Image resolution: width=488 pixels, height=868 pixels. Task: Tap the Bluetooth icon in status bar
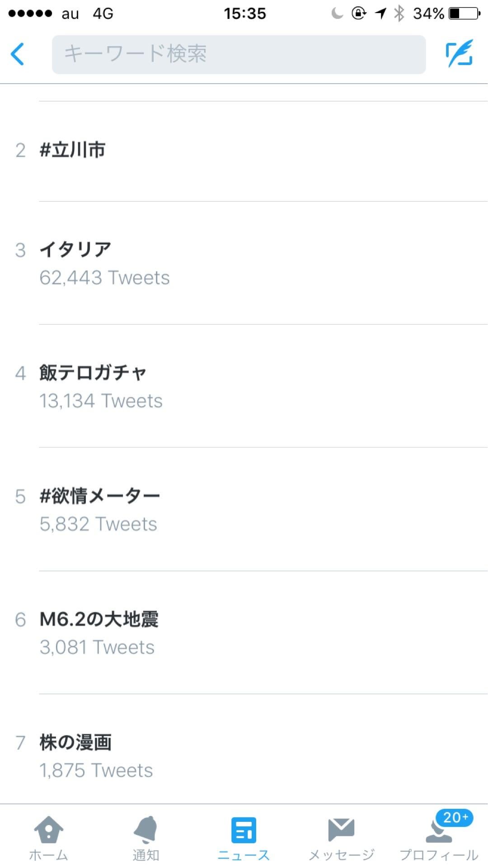tap(399, 14)
